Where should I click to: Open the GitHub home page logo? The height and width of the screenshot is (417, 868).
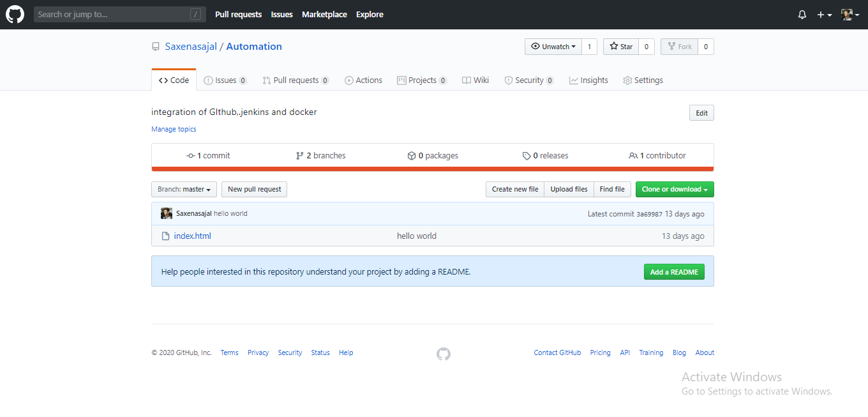tap(14, 14)
